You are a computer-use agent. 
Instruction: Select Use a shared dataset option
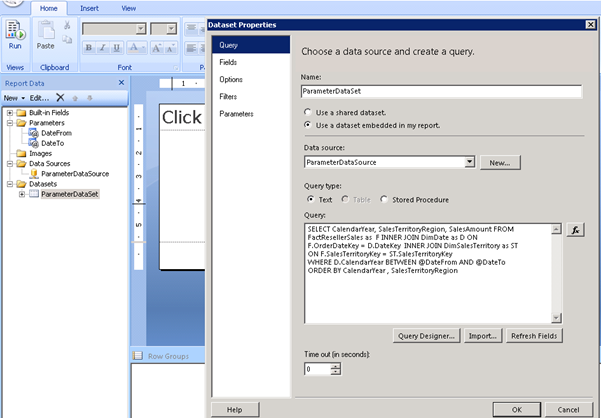(x=309, y=112)
